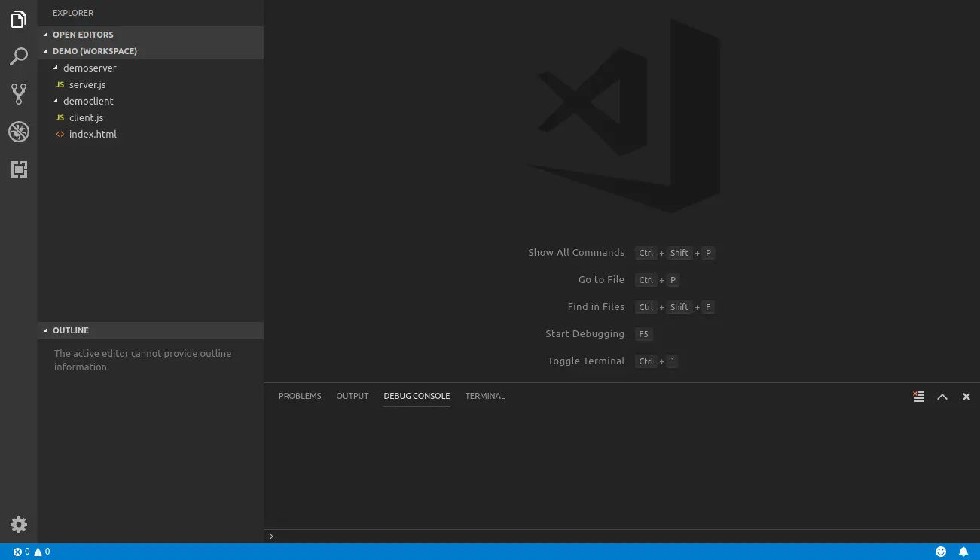Open the errors and warnings count in status bar
This screenshot has height=560, width=980.
[x=32, y=552]
